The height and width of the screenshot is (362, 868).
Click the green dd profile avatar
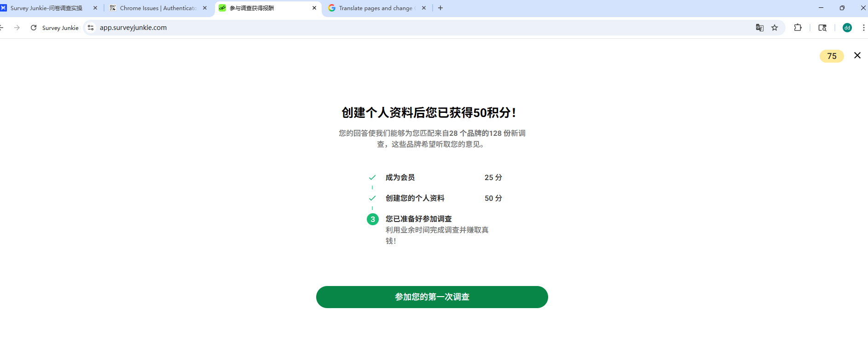[x=847, y=28]
